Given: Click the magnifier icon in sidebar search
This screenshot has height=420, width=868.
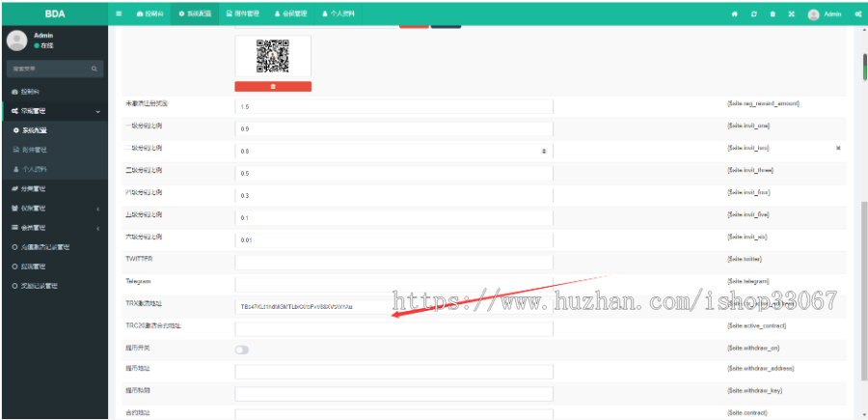Looking at the screenshot, I should tap(95, 69).
